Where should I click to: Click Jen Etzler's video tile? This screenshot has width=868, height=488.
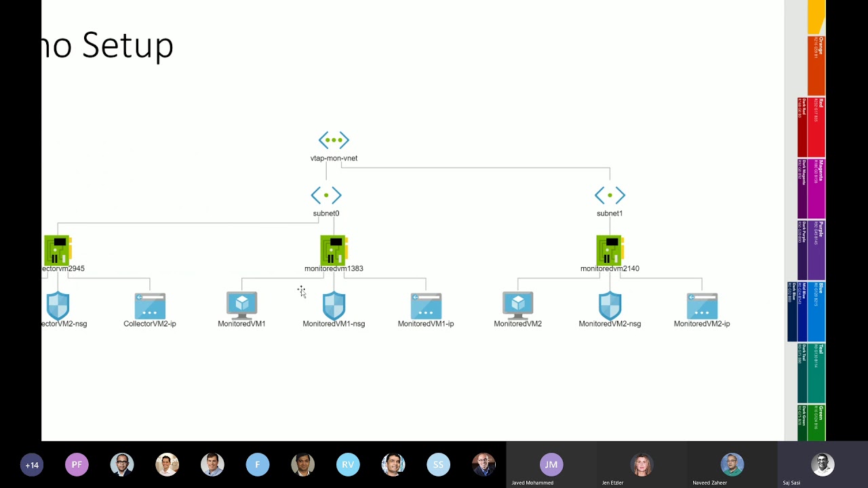click(642, 464)
